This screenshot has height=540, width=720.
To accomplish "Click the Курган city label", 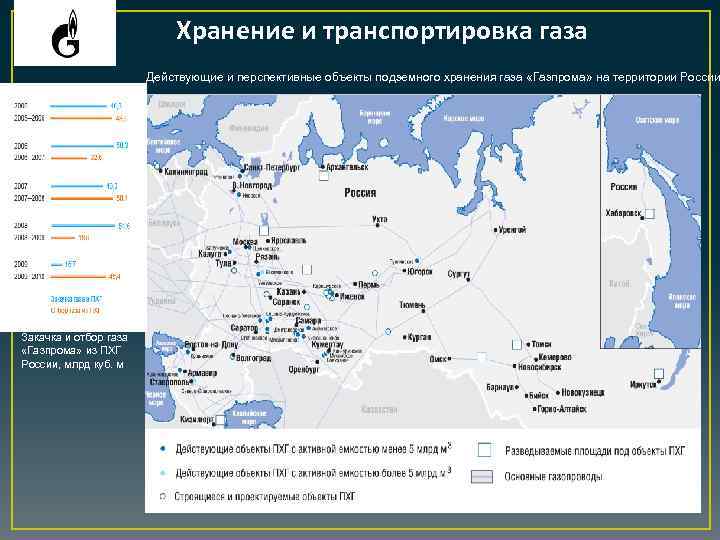I will (420, 337).
